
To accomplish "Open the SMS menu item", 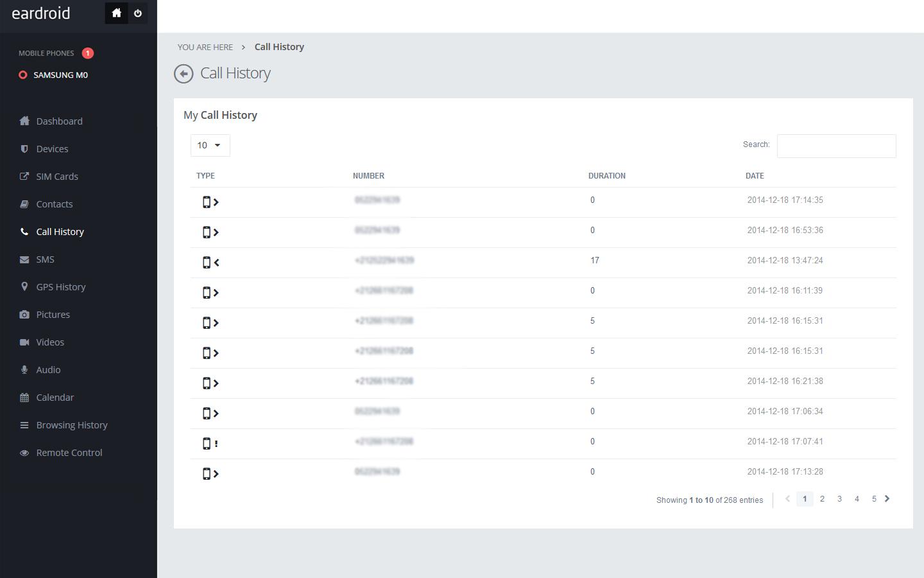I will [x=45, y=259].
